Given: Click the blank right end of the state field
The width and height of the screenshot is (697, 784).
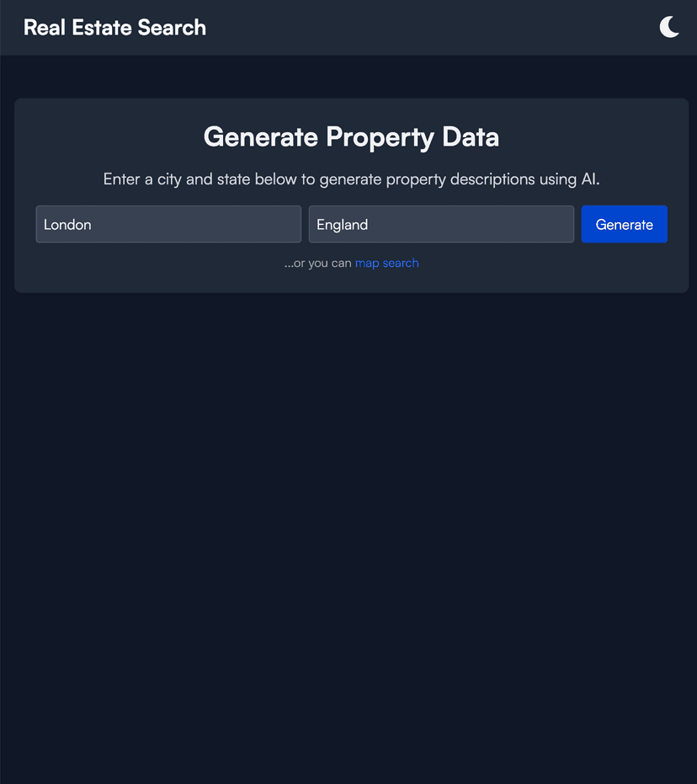Looking at the screenshot, I should pos(543,224).
